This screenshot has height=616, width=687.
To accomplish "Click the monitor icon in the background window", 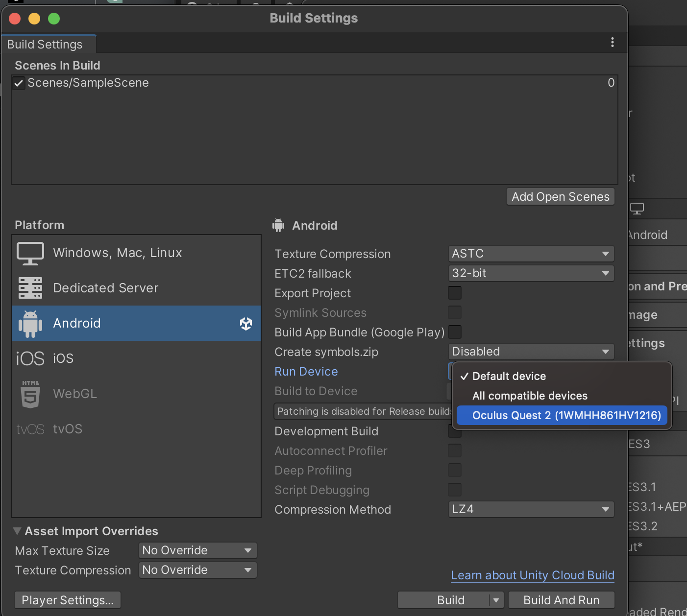I will coord(637,209).
